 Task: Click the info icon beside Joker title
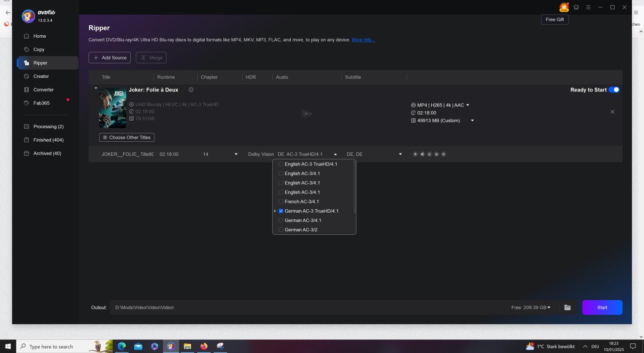(x=191, y=90)
